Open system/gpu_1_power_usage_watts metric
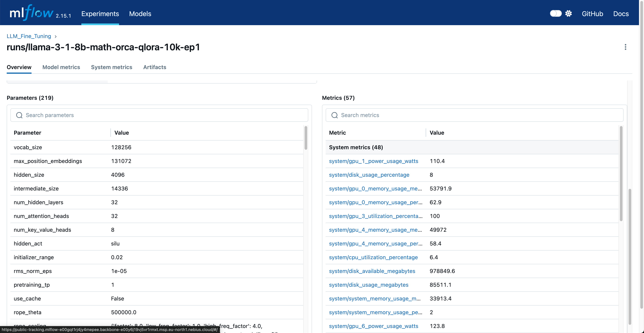This screenshot has height=333, width=644. click(x=373, y=161)
